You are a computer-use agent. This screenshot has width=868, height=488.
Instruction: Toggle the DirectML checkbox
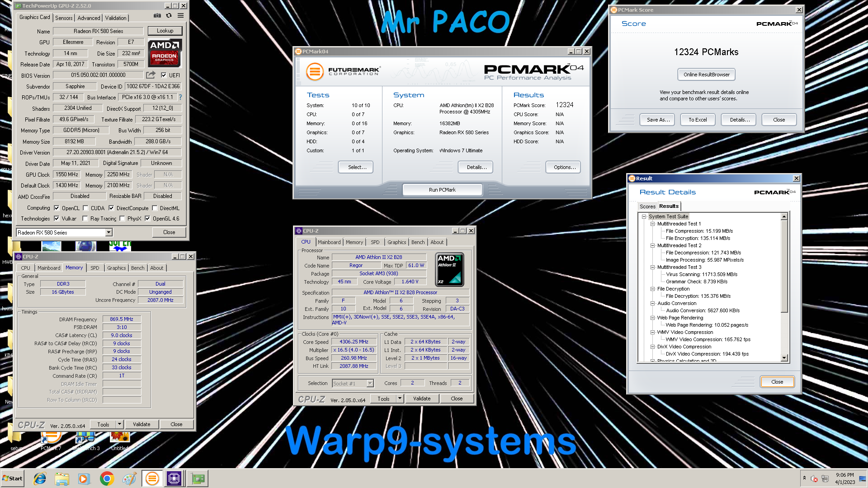155,208
